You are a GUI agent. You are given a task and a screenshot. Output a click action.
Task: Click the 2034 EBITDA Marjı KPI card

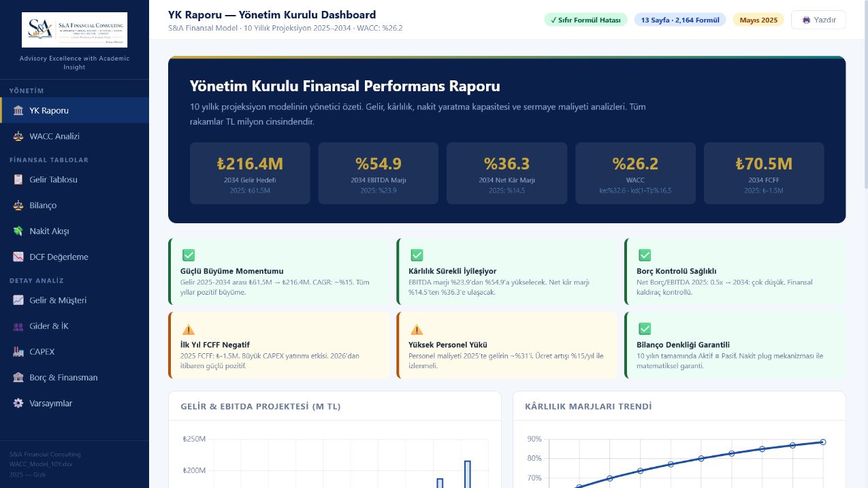tap(378, 173)
